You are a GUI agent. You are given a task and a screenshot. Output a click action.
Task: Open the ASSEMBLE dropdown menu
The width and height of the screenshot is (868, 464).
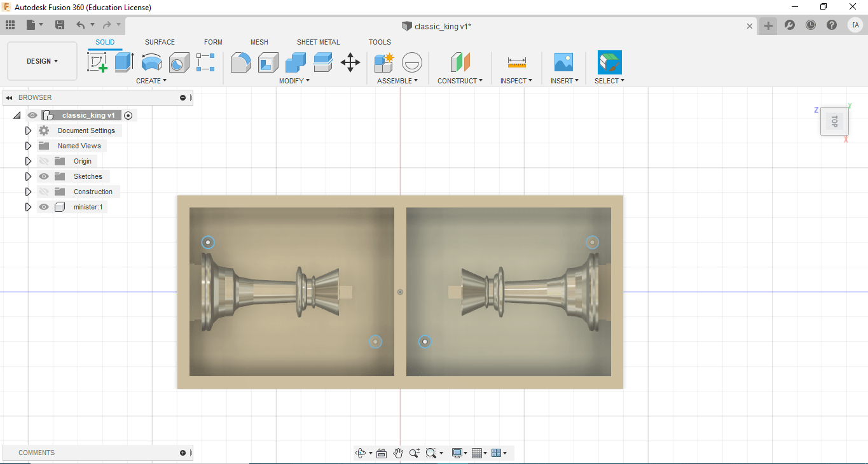pyautogui.click(x=397, y=81)
